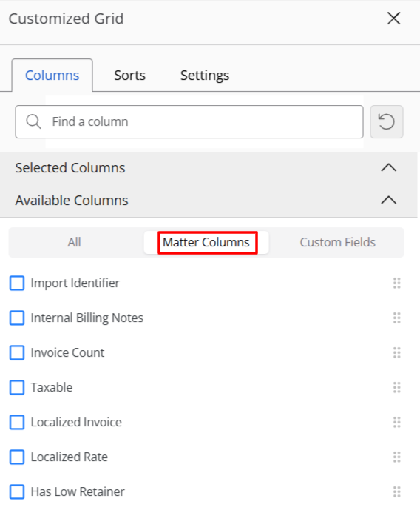Check the Import Identifier checkbox

pyautogui.click(x=17, y=283)
